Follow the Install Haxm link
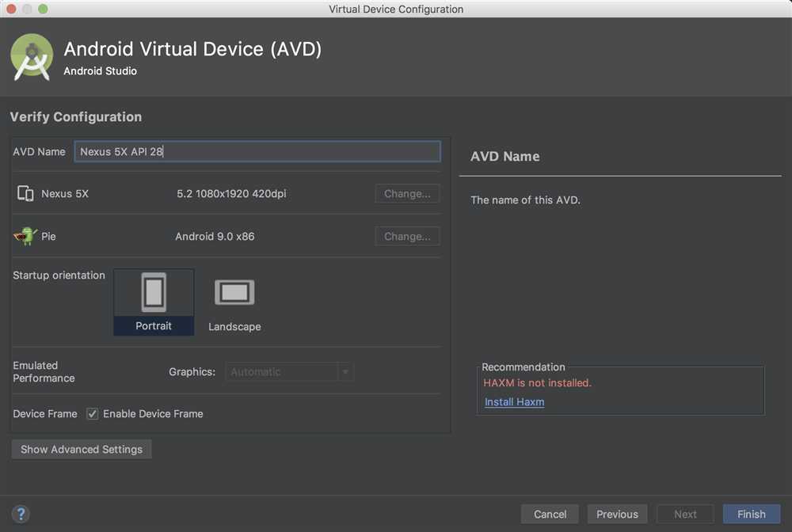 pyautogui.click(x=514, y=402)
